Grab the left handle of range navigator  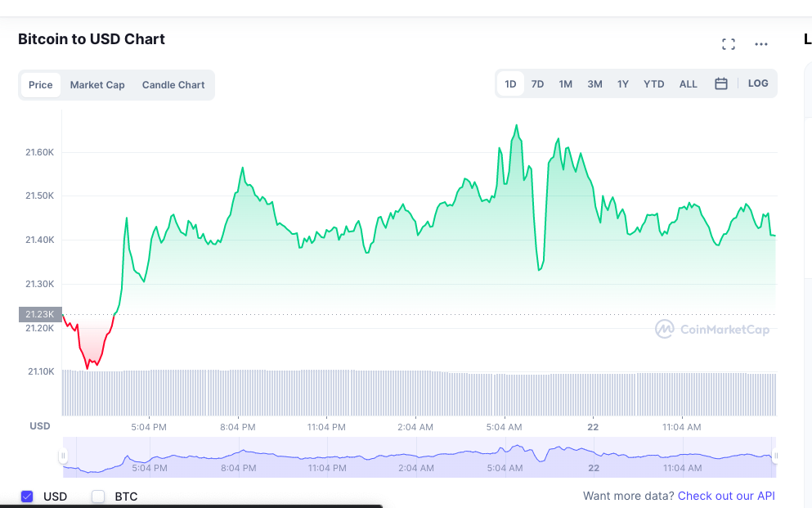pyautogui.click(x=63, y=456)
